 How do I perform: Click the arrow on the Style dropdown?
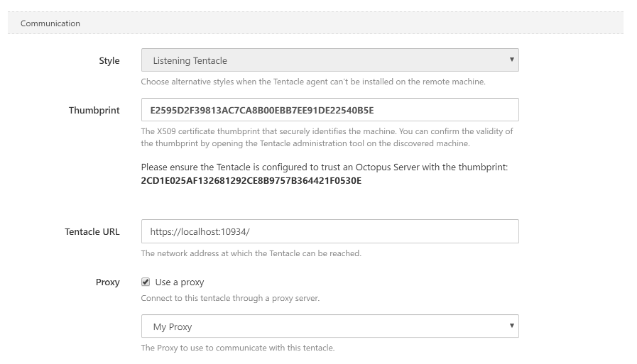tap(511, 60)
